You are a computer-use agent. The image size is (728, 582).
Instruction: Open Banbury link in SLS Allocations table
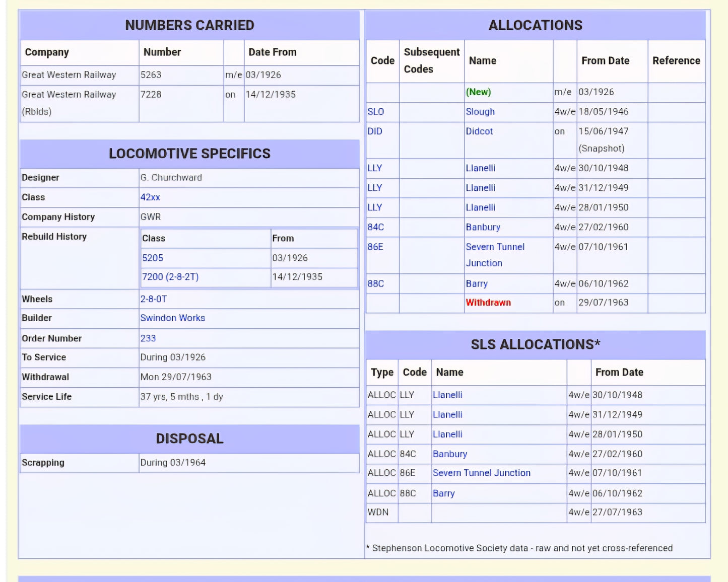[x=450, y=454]
